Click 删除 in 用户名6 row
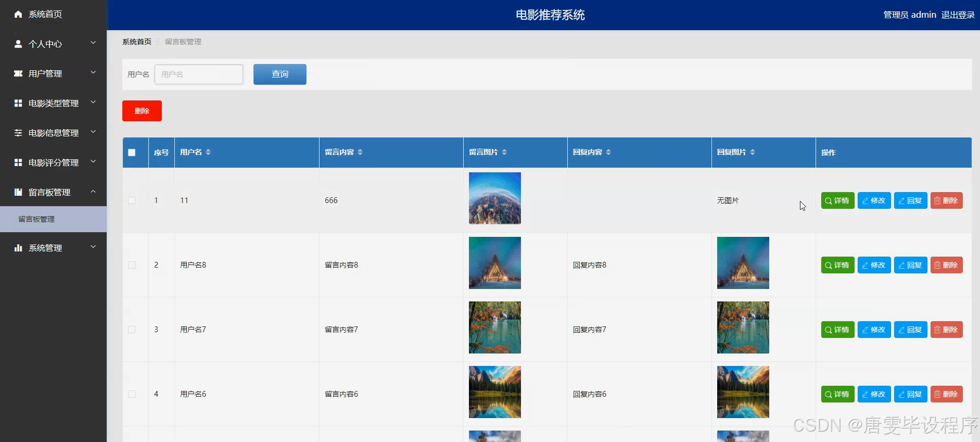The image size is (980, 442). point(946,394)
